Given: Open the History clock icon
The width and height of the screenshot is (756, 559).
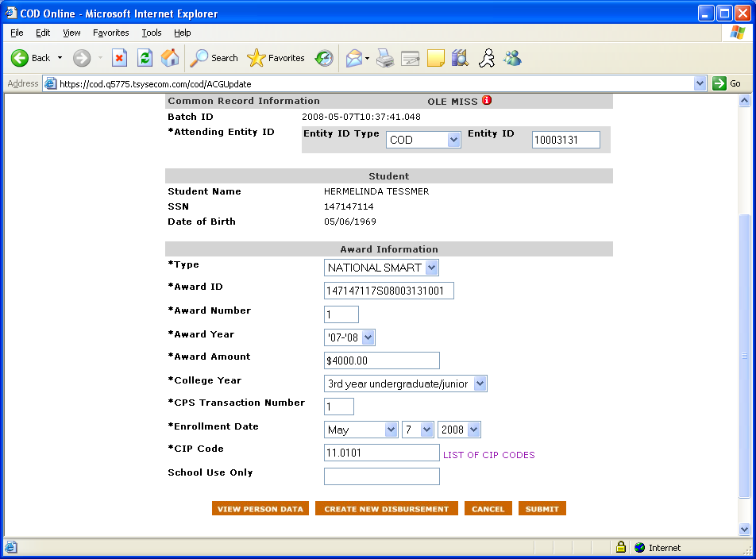Looking at the screenshot, I should 324,58.
